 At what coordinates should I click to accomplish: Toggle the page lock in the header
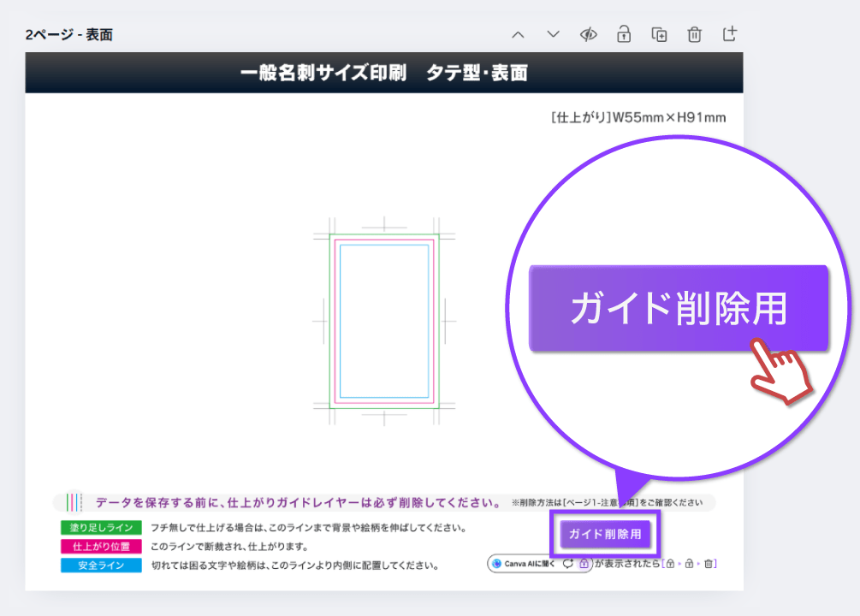click(x=624, y=34)
